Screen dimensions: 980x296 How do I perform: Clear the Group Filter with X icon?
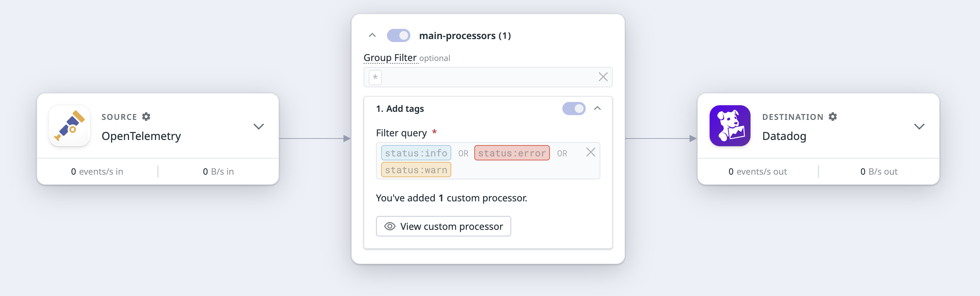coord(603,77)
